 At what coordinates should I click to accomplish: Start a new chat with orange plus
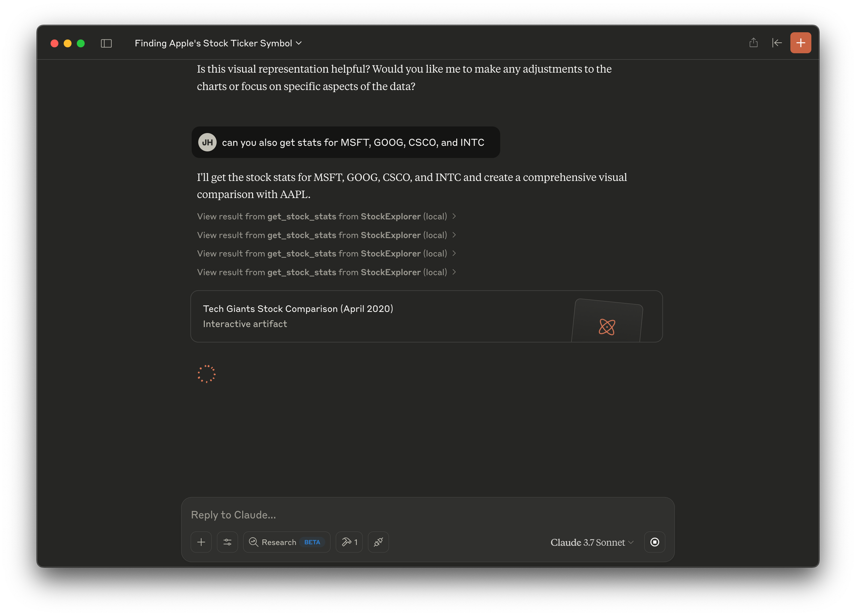tap(800, 43)
